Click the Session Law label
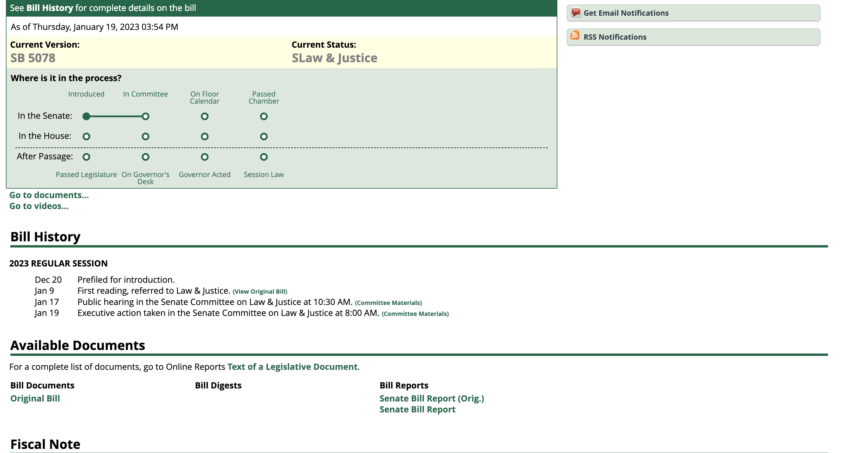Screen dimensions: 868x453 pos(264,175)
